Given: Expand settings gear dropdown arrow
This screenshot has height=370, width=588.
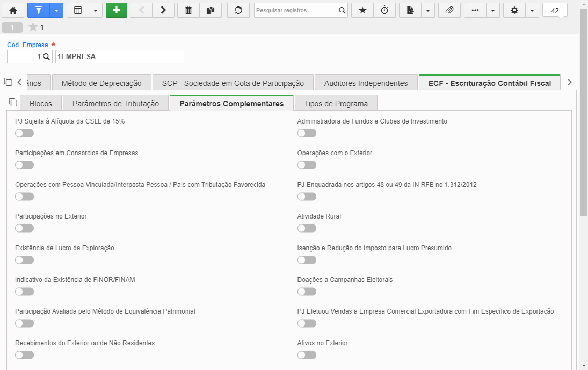Looking at the screenshot, I should point(532,10).
